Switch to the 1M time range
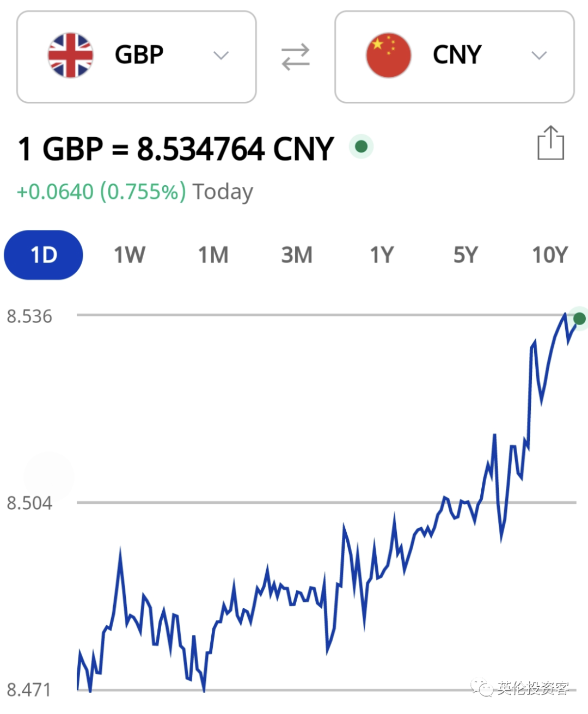This screenshot has height=714, width=588. (x=213, y=255)
